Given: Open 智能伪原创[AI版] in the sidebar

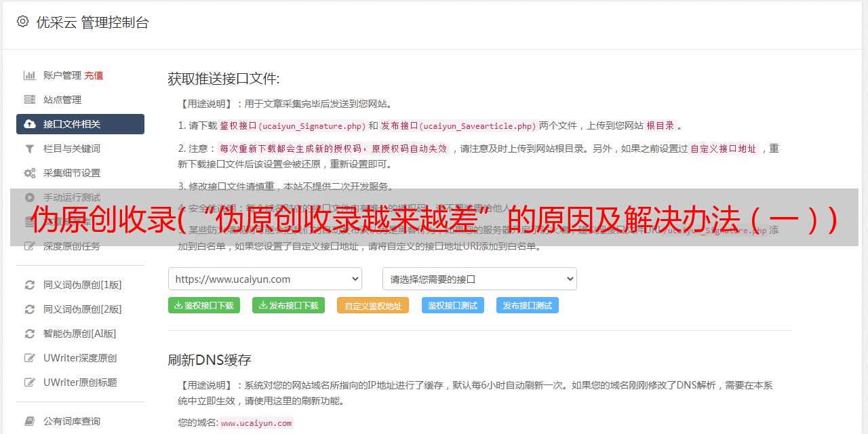Looking at the screenshot, I should pos(80,334).
